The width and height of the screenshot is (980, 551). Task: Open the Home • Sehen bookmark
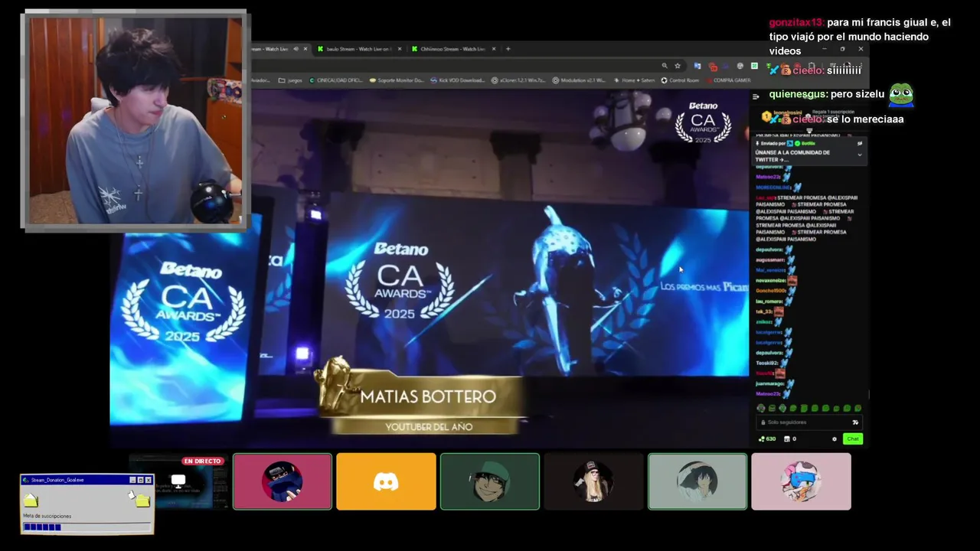634,80
